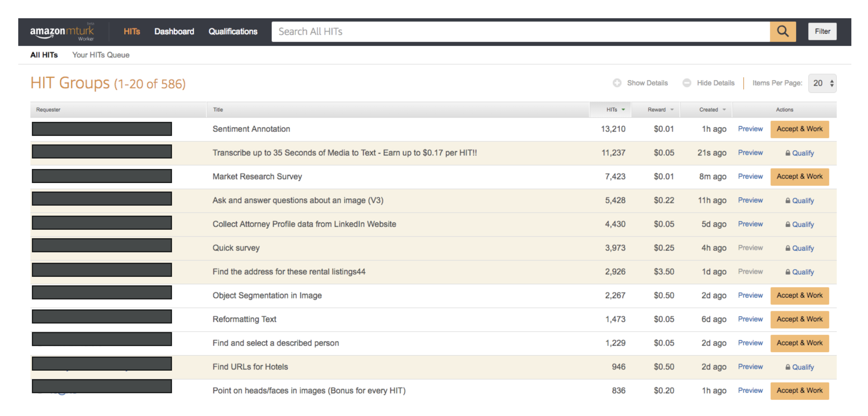The width and height of the screenshot is (868, 416).
Task: Sort by HITs column arrow
Action: 623,109
